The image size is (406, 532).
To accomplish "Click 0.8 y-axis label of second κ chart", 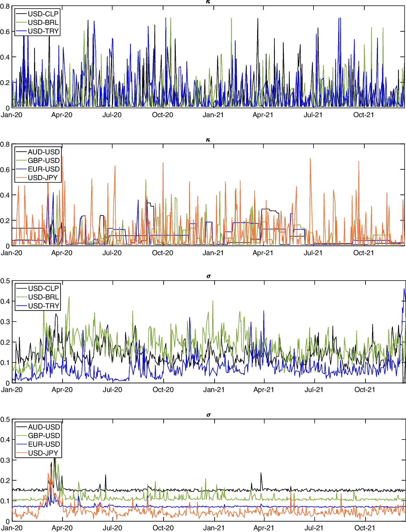I will pos(5,144).
